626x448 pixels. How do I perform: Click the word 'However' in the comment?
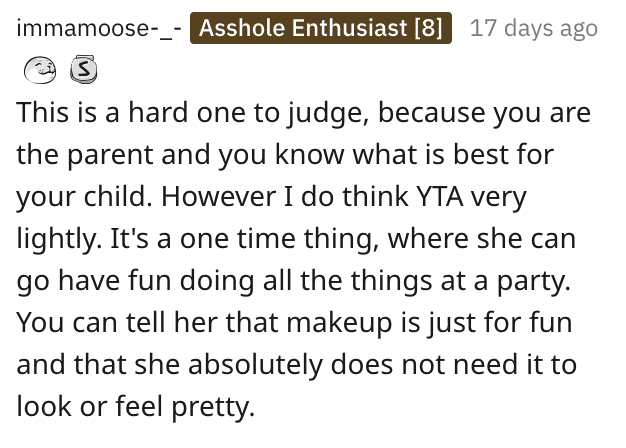point(219,197)
